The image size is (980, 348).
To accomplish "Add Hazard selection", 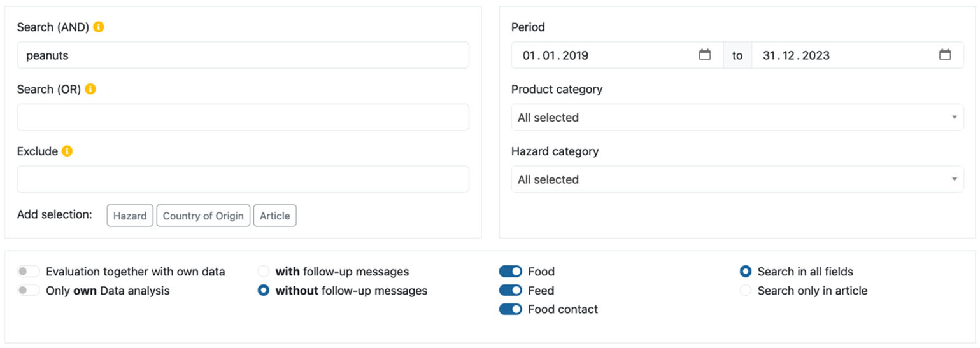I will (130, 216).
